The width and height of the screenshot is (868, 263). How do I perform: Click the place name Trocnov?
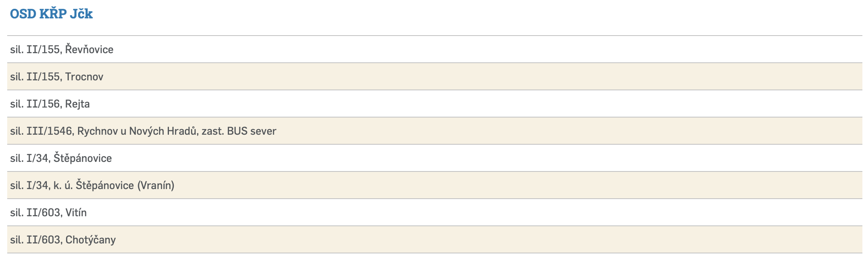coord(84,77)
